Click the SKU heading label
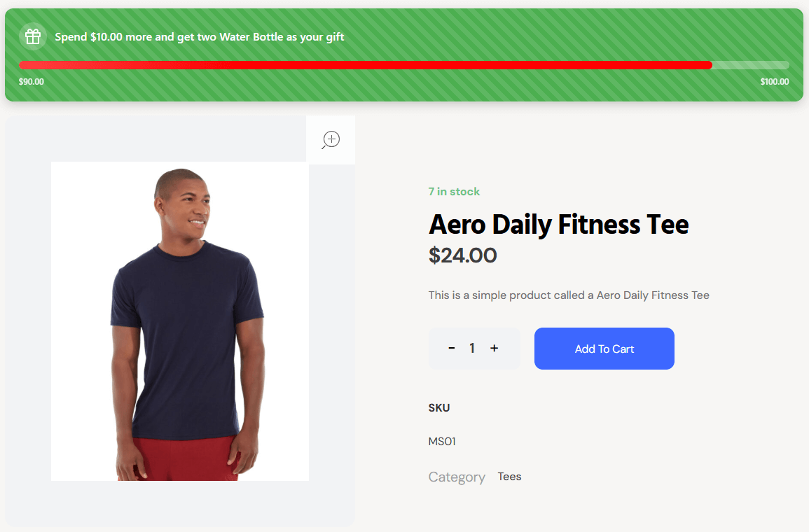Viewport: 809px width, 532px height. (439, 407)
